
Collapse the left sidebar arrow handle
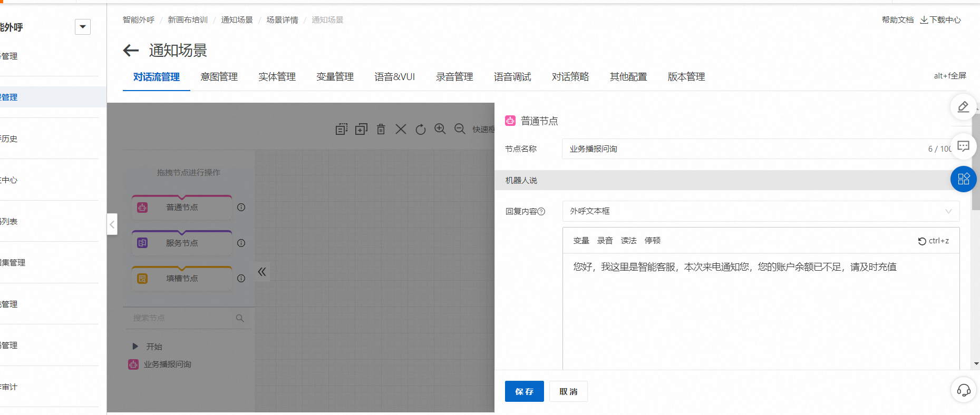point(112,224)
